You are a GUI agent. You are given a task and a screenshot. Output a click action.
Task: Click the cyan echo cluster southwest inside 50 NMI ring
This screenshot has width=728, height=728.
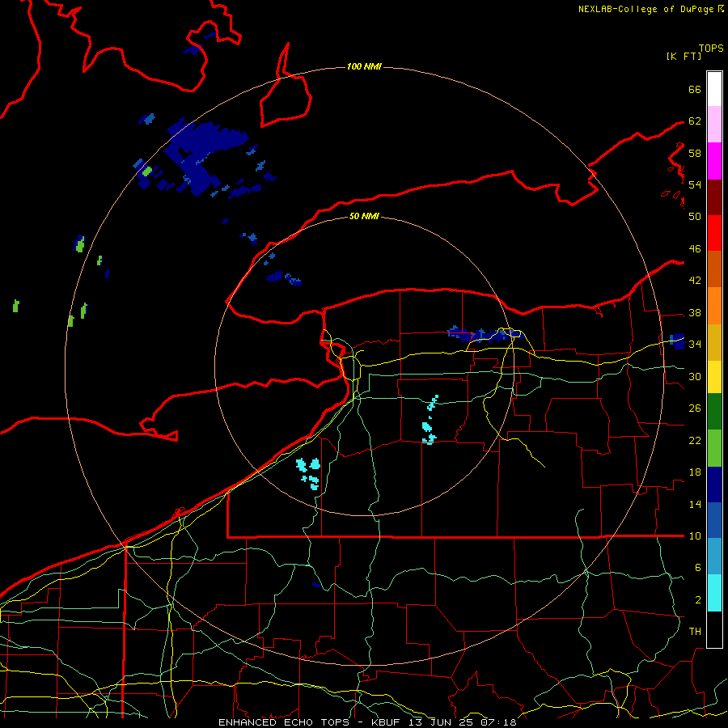pyautogui.click(x=309, y=473)
